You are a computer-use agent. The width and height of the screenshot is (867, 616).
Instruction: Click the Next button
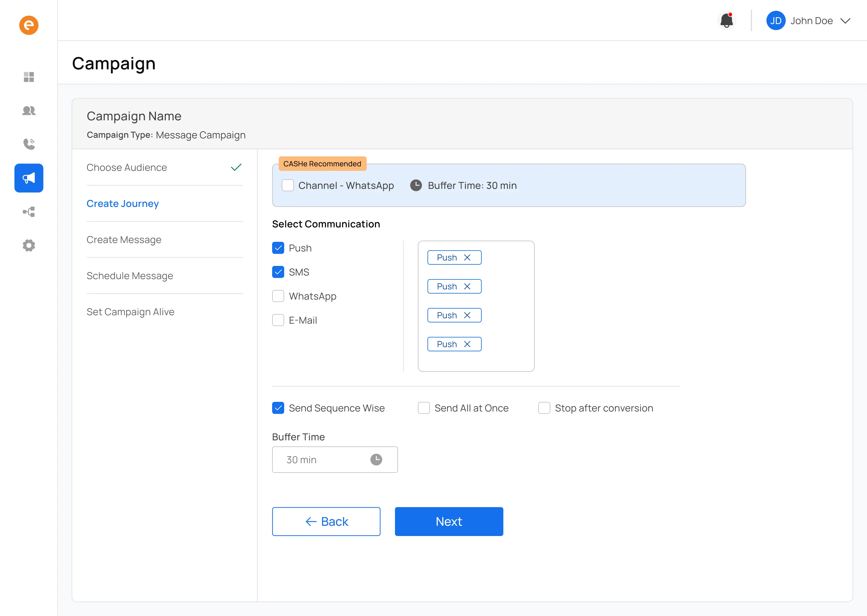449,521
